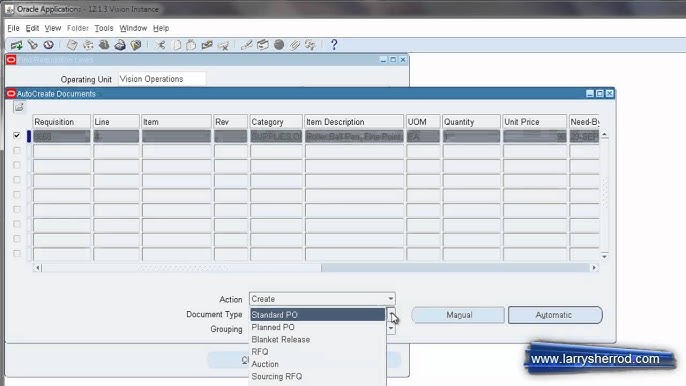Open the Help question mark icon

334,45
